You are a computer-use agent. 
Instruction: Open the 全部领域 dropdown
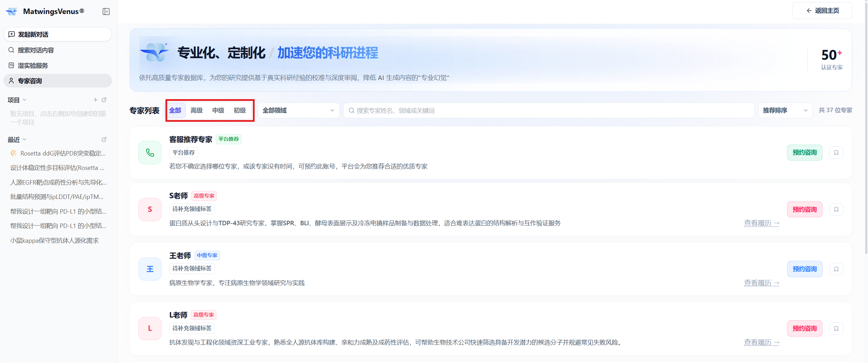(x=299, y=110)
